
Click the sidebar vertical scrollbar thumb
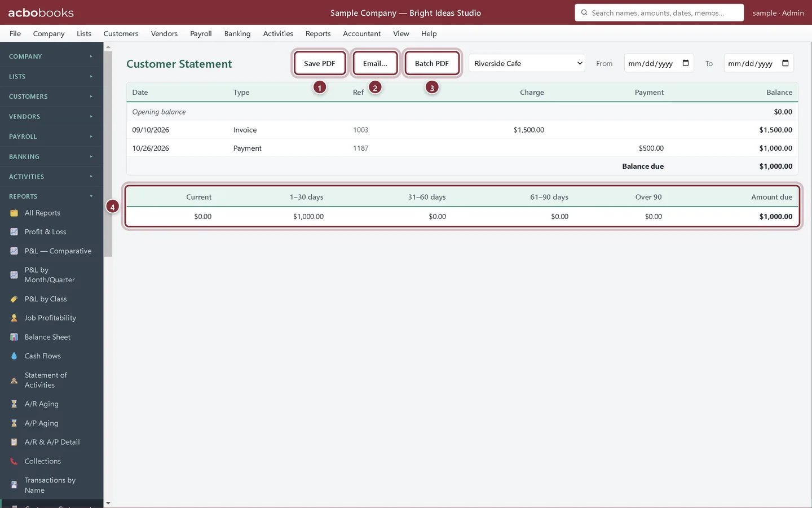(108, 154)
